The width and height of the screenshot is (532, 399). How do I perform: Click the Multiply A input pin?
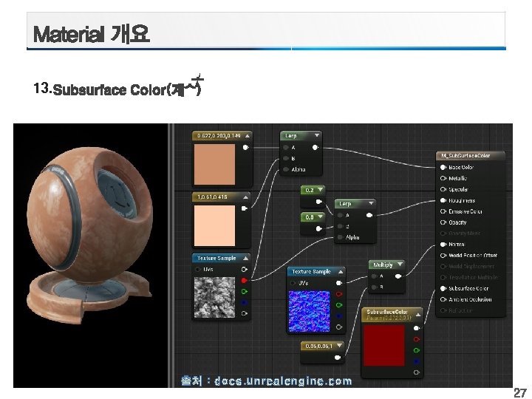374,276
